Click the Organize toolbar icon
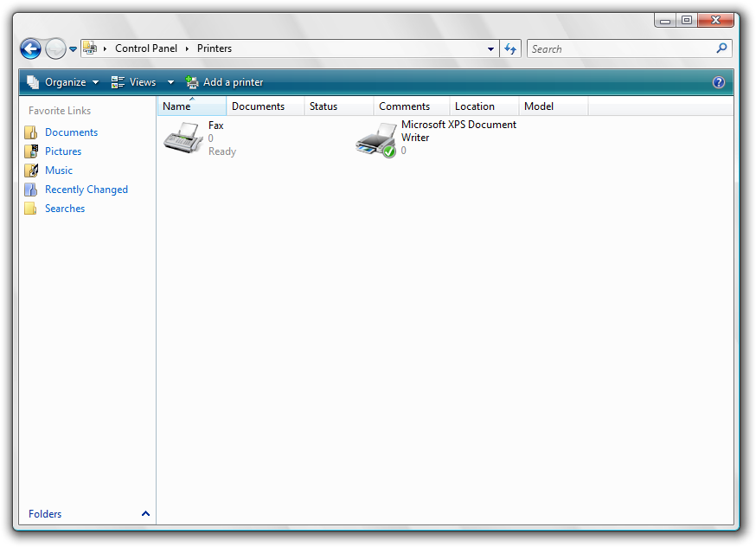Screen dimensions: 756x547 [33, 82]
